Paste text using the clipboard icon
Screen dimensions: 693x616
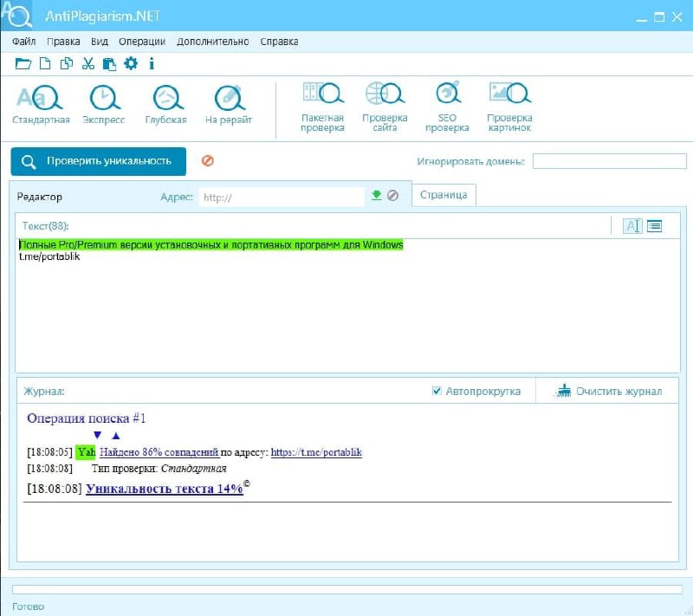109,64
